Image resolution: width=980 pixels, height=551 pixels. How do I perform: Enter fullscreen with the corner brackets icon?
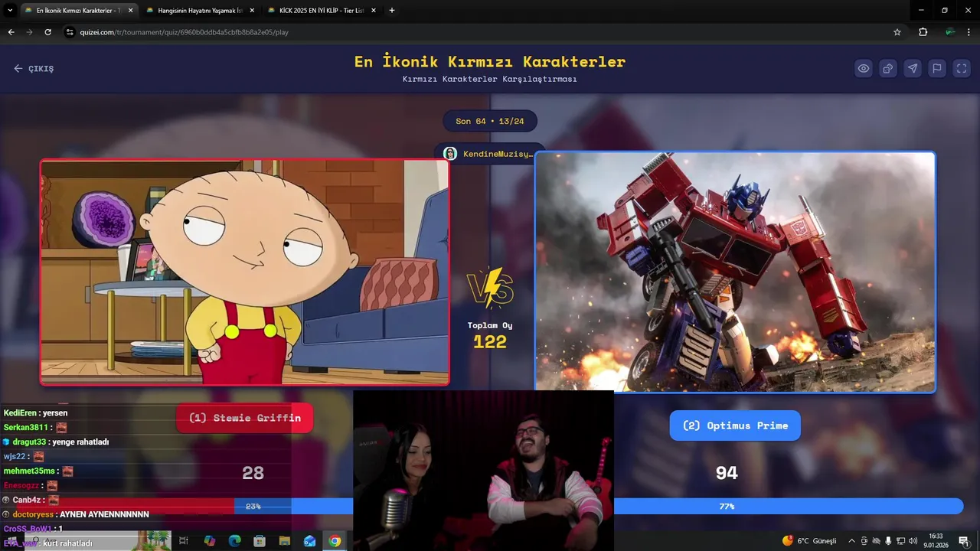[962, 68]
